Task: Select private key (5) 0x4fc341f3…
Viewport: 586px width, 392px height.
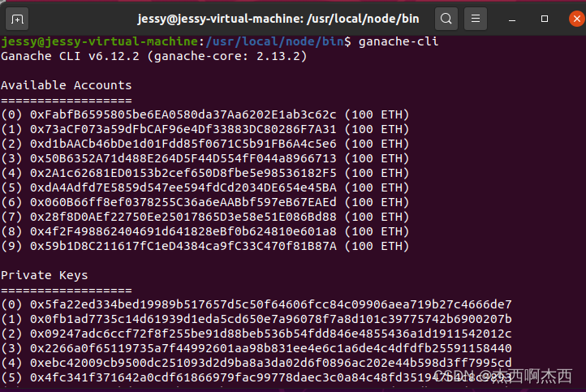Action: pos(271,377)
